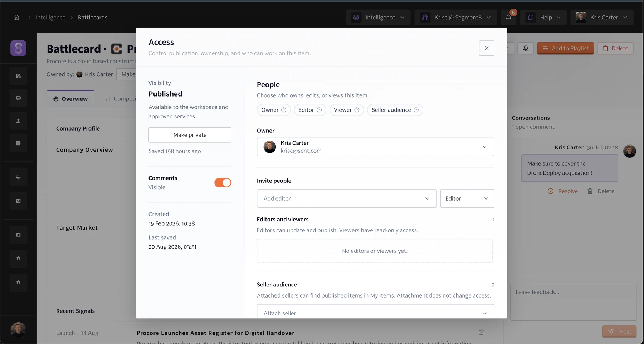Screen dimensions: 644x344
Task: Click the Procore logo next to Battlecard
Action: click(x=117, y=49)
